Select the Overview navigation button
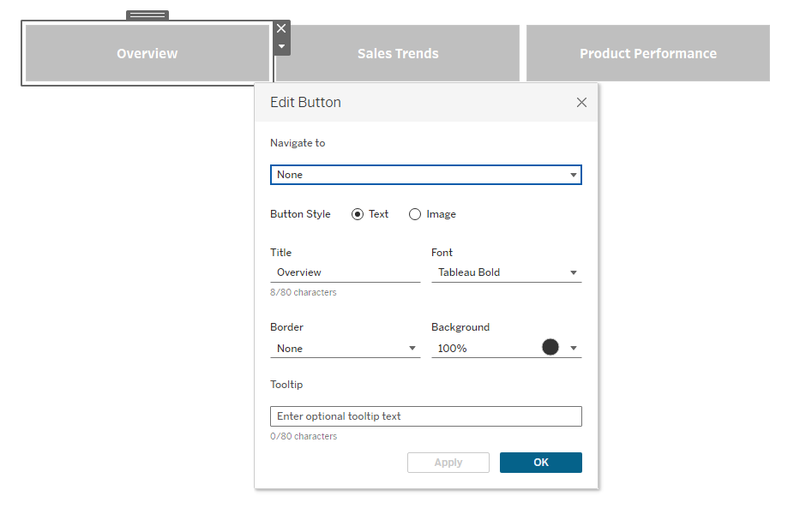The height and width of the screenshot is (514, 812). click(x=147, y=53)
